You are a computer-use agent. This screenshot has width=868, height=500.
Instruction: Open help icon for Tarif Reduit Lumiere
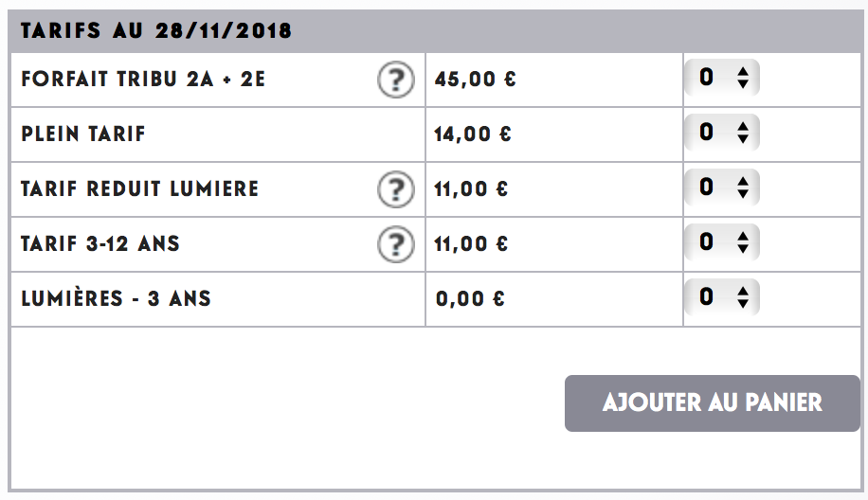396,189
